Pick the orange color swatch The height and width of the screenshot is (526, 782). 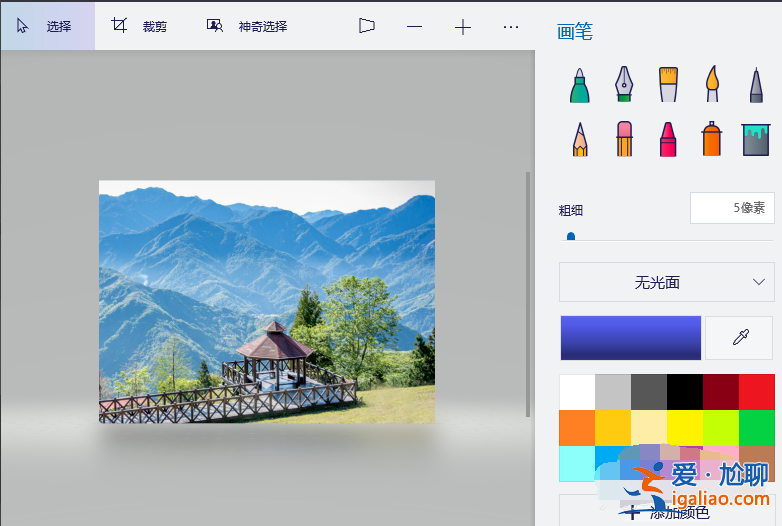point(577,428)
